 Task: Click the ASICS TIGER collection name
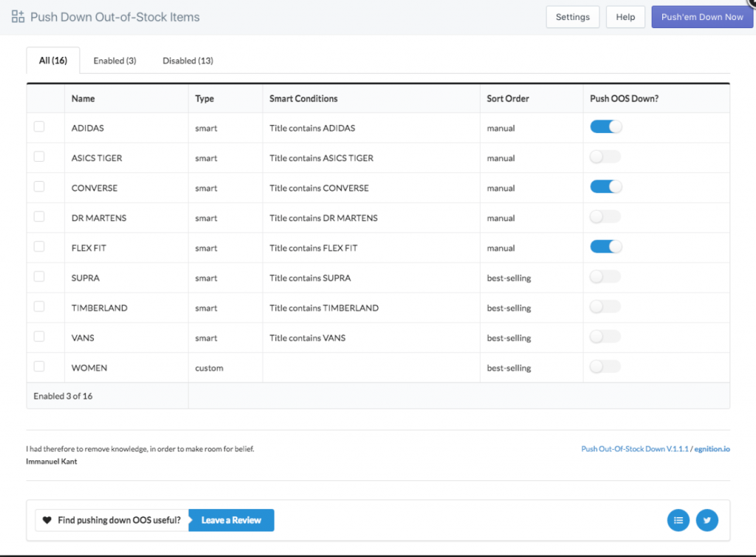pyautogui.click(x=97, y=157)
